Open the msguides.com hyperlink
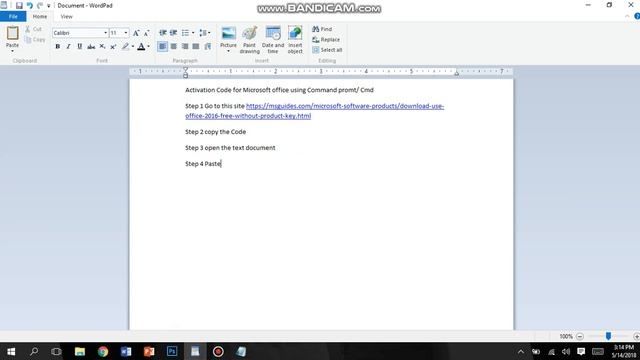Viewport: 640px width, 360px height. [x=314, y=111]
